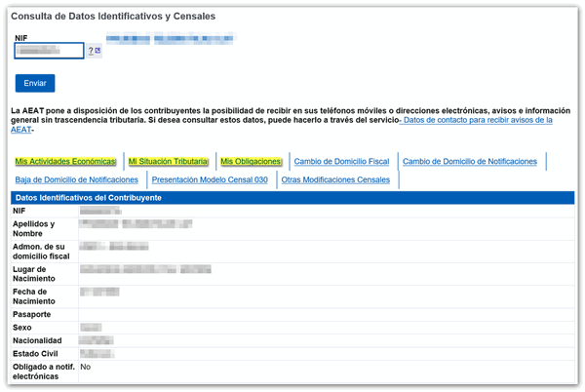Screen dimensions: 585x392
Task: Go to Mi Situación Tributaria
Action: click(x=169, y=161)
